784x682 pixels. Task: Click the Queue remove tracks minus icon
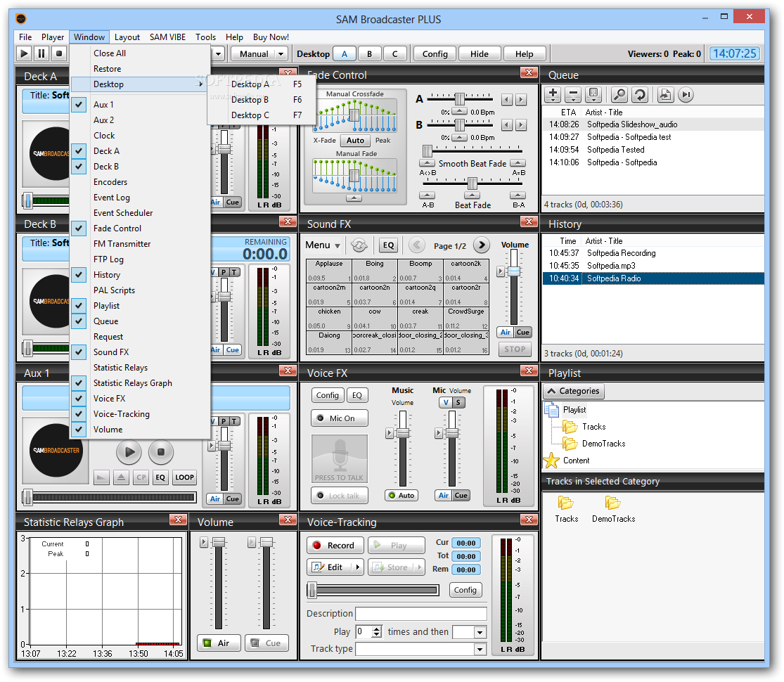point(573,94)
